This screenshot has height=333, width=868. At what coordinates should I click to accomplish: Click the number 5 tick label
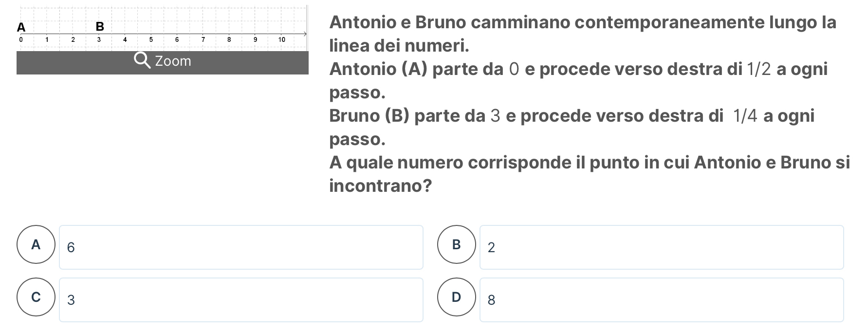pos(151,39)
